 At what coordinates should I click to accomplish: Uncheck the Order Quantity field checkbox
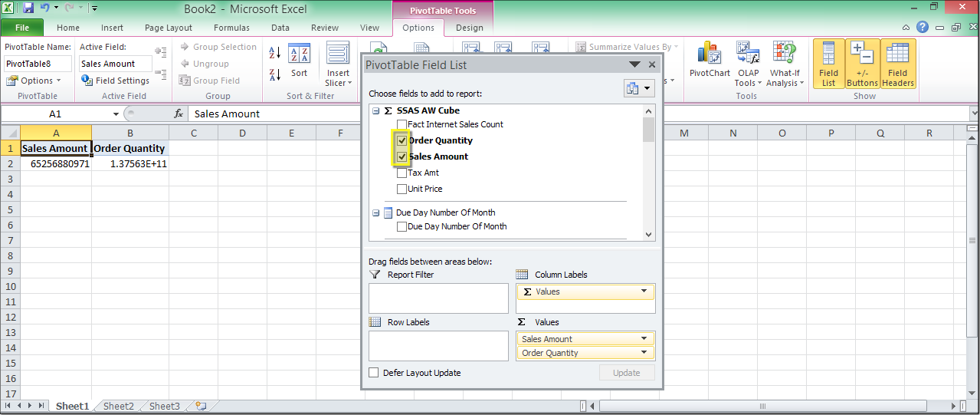(402, 140)
